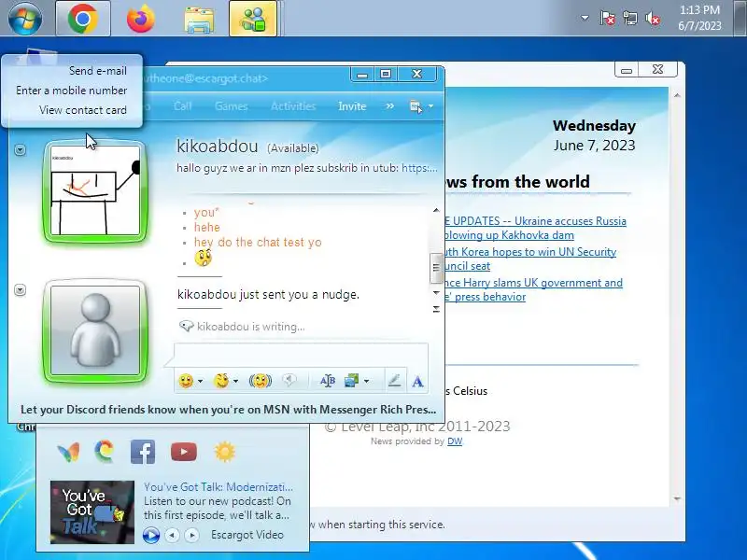This screenshot has width=747, height=560.
Task: Open the emoticon picker dropdown arrow
Action: tap(200, 381)
